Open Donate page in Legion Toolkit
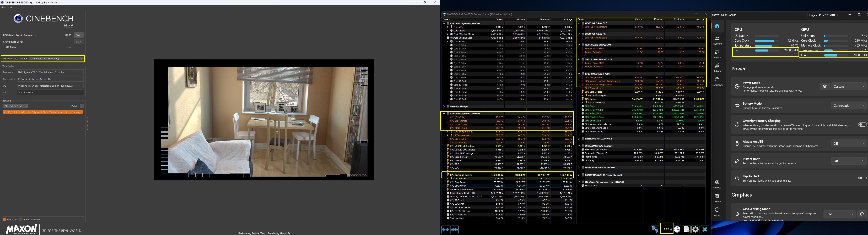This screenshot has height=235, width=868. tap(717, 198)
